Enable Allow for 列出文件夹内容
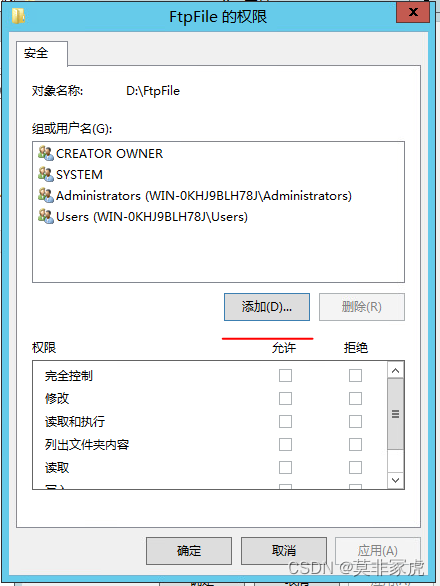440x586 pixels. tap(285, 445)
